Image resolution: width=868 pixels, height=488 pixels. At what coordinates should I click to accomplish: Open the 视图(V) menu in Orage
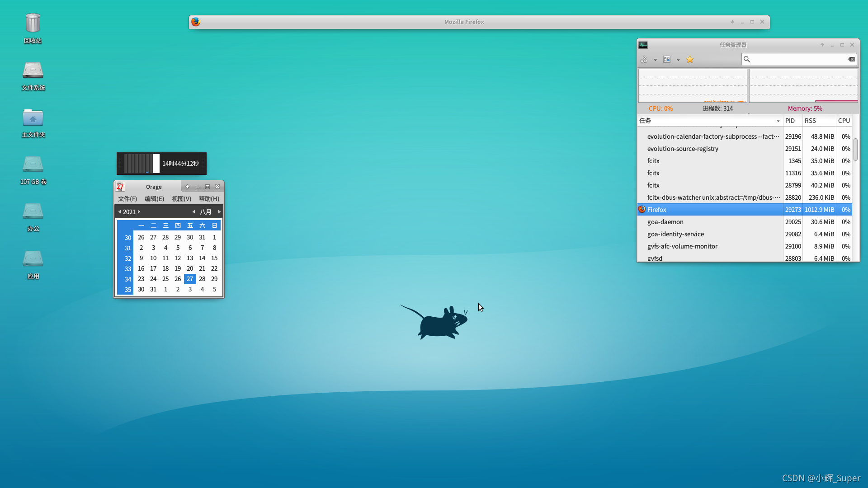pos(181,199)
